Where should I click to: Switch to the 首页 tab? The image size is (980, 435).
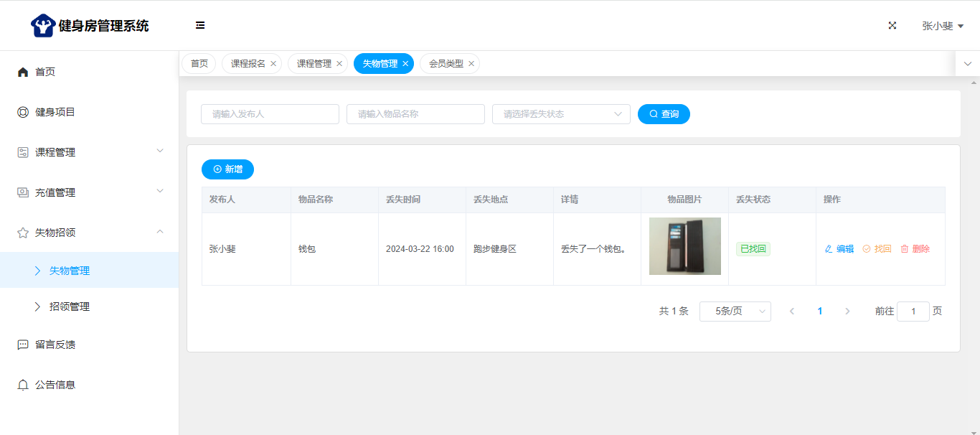(x=199, y=64)
